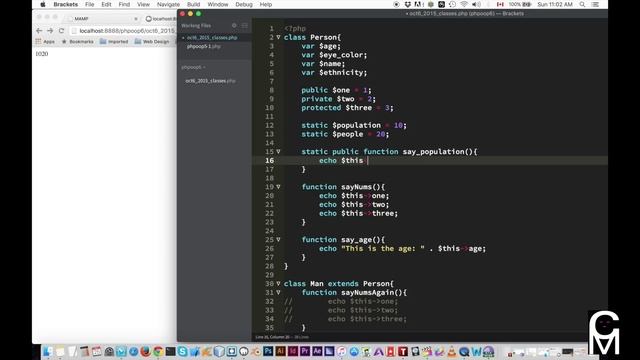This screenshot has width=640, height=360.
Task: Open Spotlight search in menu bar
Action: [x=582, y=4]
